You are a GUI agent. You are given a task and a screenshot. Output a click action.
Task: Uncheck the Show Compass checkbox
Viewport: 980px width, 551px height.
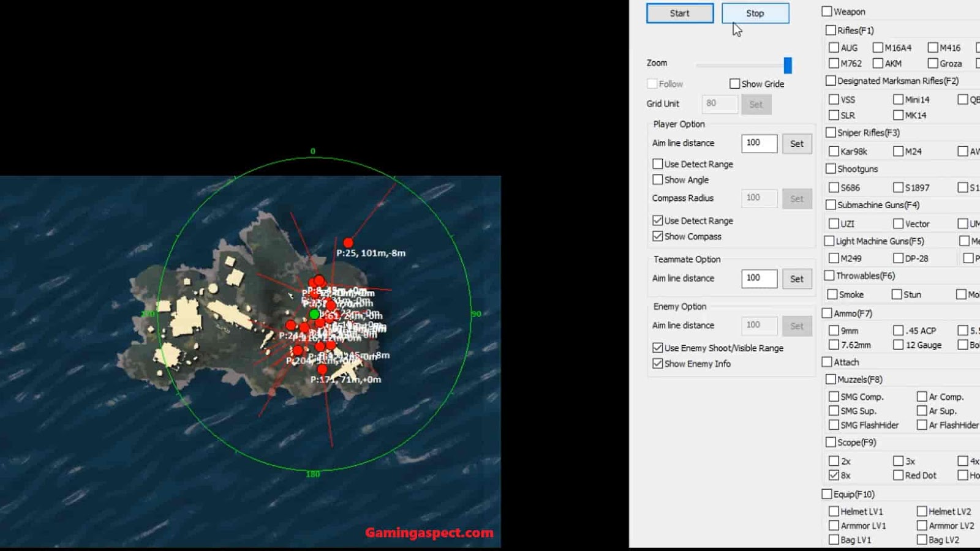coord(658,236)
